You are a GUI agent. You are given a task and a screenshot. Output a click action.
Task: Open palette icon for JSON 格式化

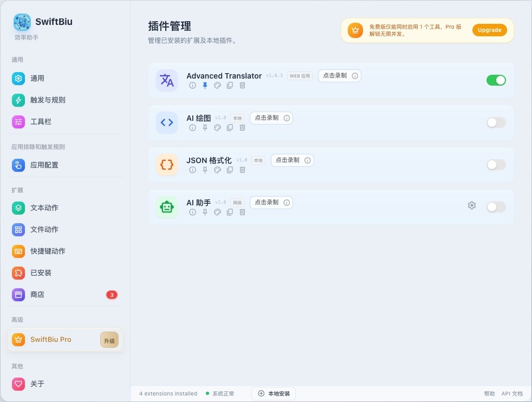tap(217, 170)
